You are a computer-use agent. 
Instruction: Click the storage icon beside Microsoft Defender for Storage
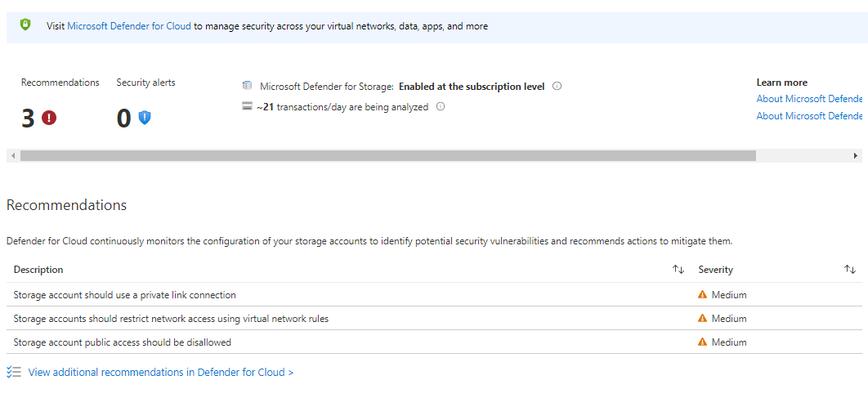pyautogui.click(x=247, y=86)
